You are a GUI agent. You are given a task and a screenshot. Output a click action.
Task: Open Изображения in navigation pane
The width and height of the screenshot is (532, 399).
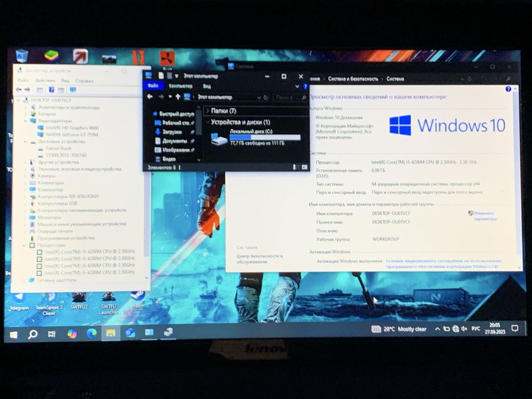coord(176,149)
